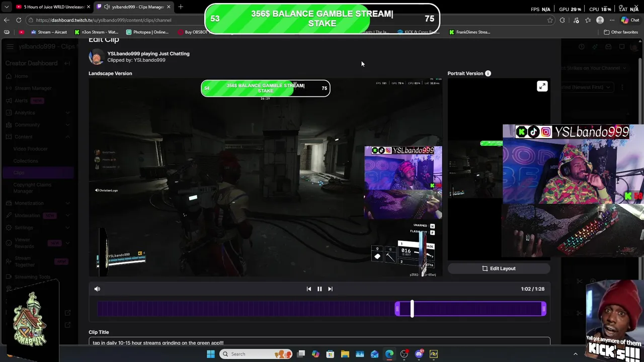Open the Windows Start menu
This screenshot has width=644, height=362.
[x=211, y=354]
